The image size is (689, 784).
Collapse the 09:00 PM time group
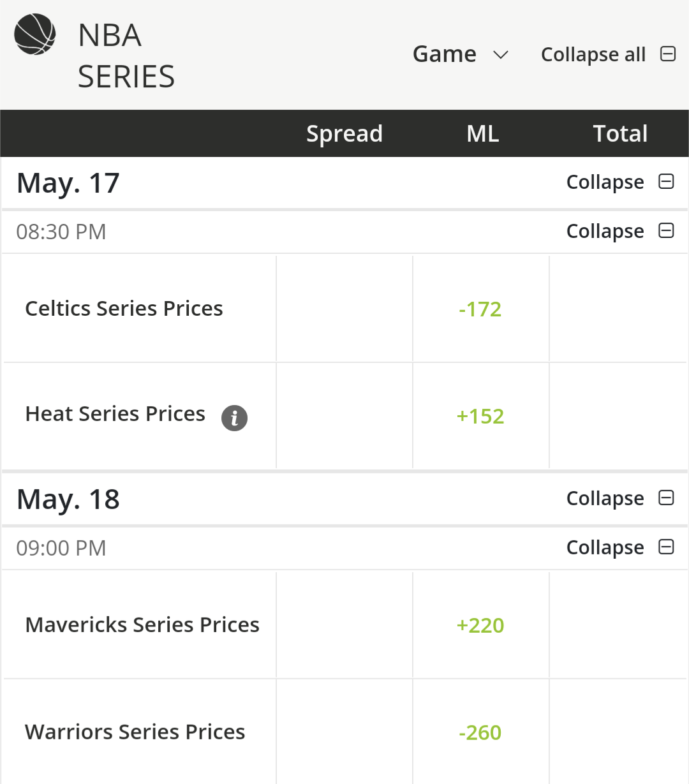[x=605, y=548]
